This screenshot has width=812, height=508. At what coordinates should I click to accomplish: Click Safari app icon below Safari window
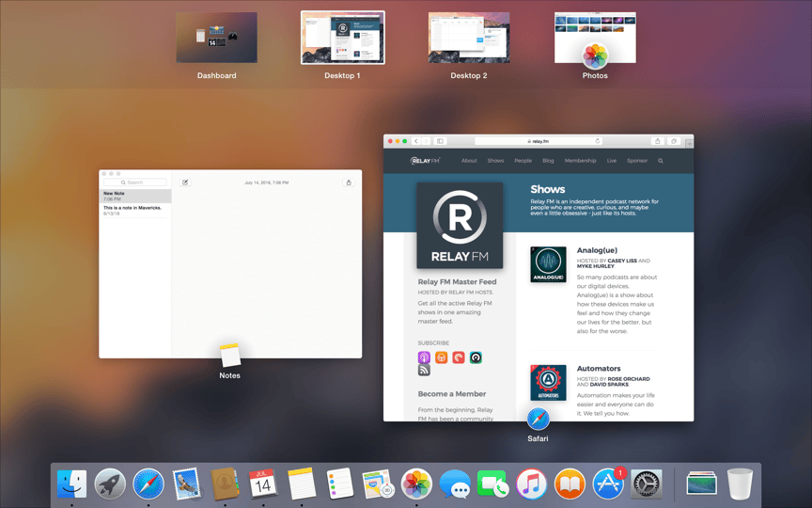point(539,419)
